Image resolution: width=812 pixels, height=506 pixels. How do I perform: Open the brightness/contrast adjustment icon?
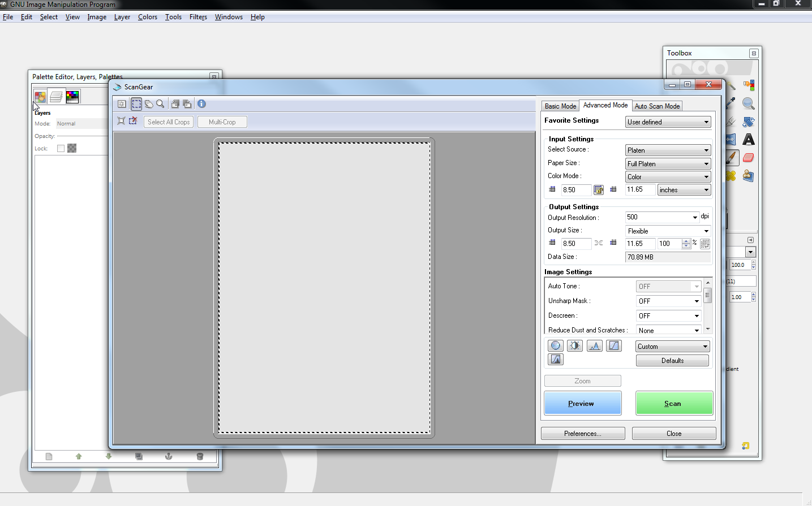point(575,345)
